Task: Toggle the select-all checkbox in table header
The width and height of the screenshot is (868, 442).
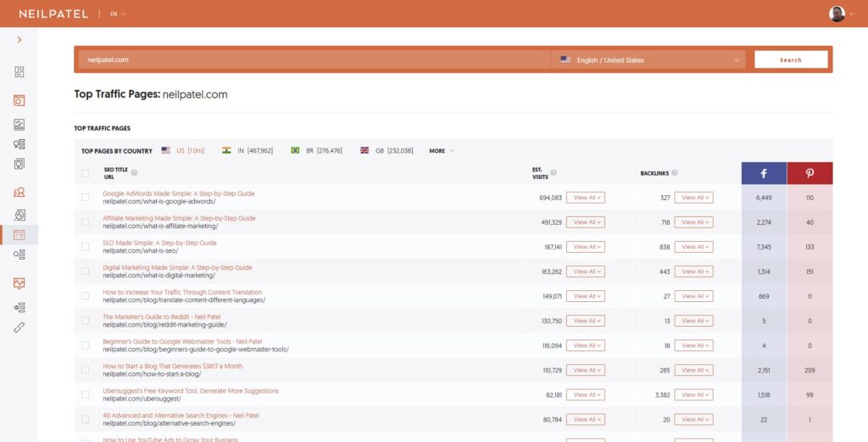Action: click(x=86, y=173)
